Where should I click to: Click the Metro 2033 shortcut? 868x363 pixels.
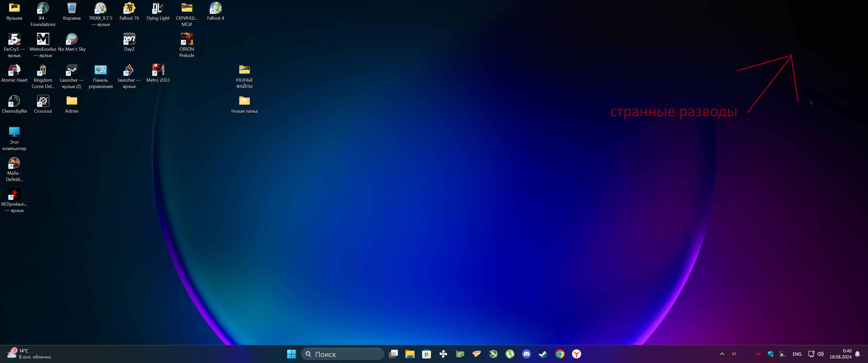(x=158, y=70)
